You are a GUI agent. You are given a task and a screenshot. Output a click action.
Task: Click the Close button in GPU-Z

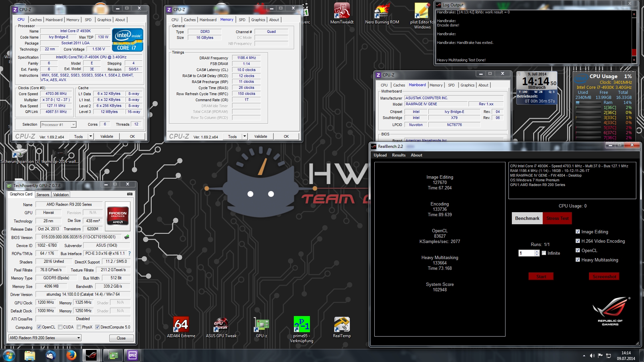121,338
